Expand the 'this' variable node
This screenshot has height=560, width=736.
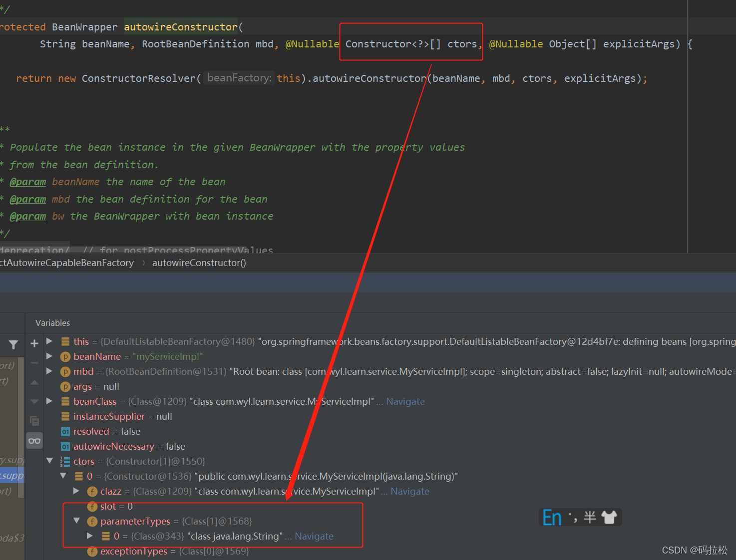[49, 341]
